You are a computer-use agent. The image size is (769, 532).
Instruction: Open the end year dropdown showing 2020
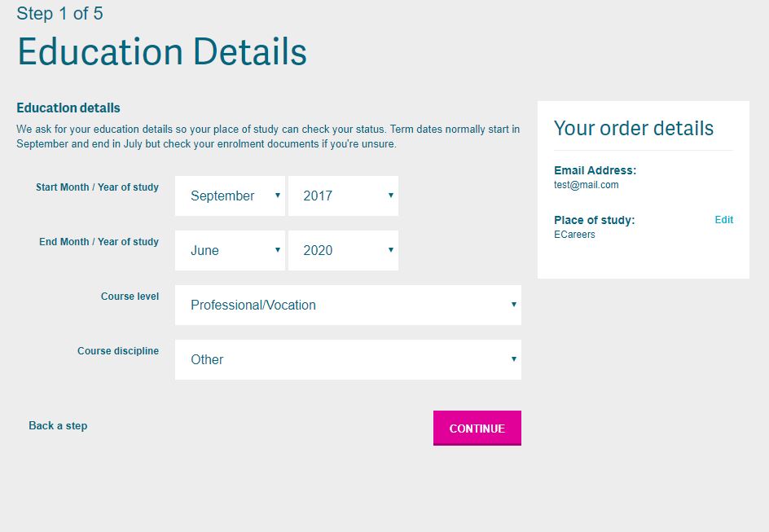point(343,250)
